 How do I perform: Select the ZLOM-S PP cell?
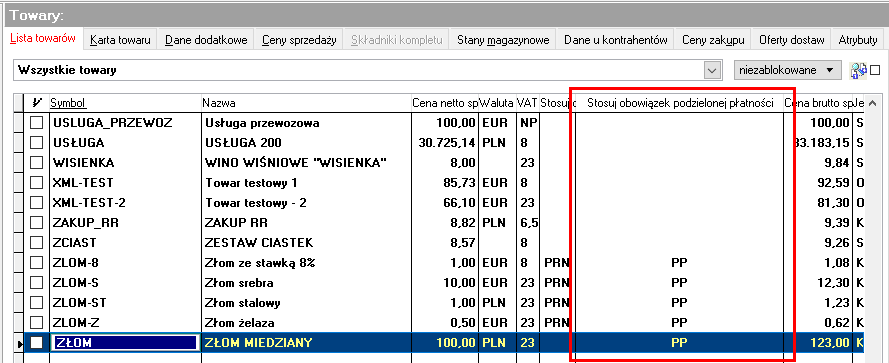(679, 282)
